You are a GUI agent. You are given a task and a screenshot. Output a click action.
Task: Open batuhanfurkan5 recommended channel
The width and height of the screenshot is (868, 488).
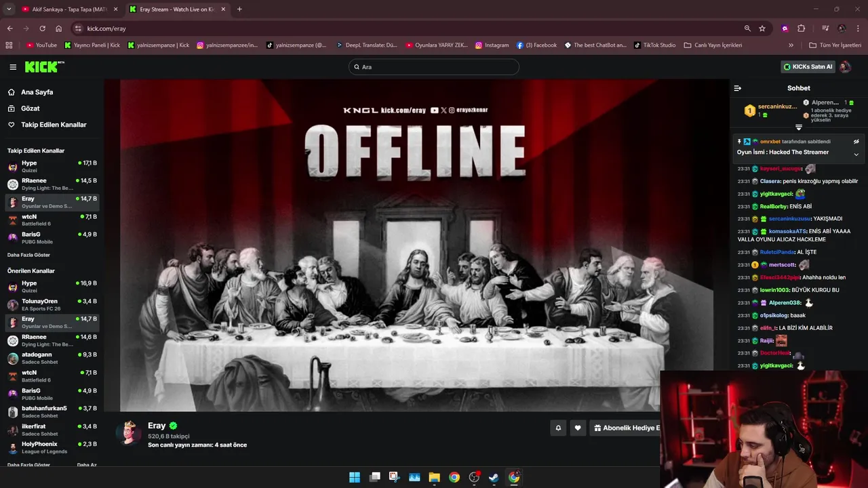52,411
